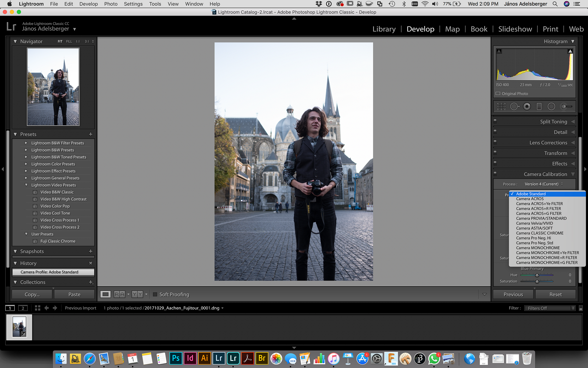Image resolution: width=588 pixels, height=368 pixels.
Task: Select the Spot Removal tool
Action: pyautogui.click(x=514, y=106)
